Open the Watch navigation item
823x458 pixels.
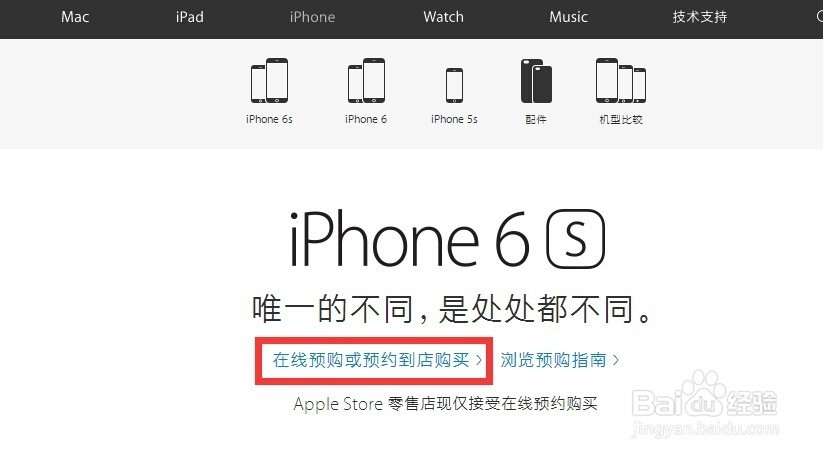pyautogui.click(x=444, y=17)
